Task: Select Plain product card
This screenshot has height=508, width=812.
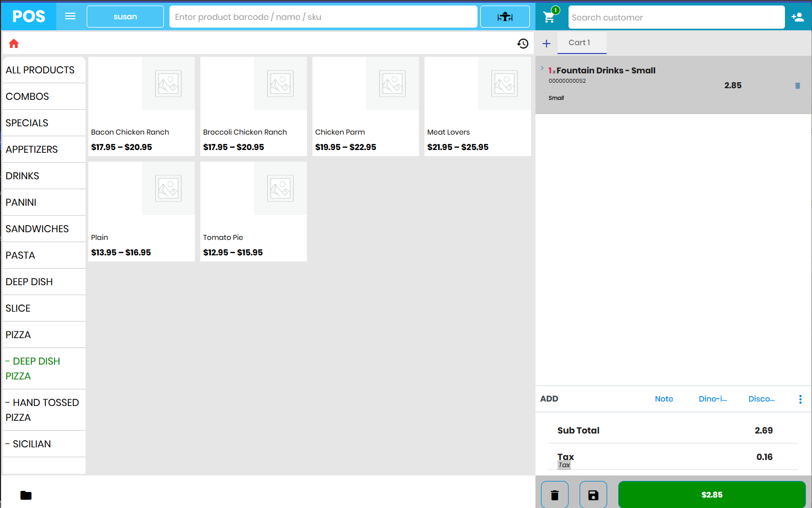Action: click(x=141, y=212)
